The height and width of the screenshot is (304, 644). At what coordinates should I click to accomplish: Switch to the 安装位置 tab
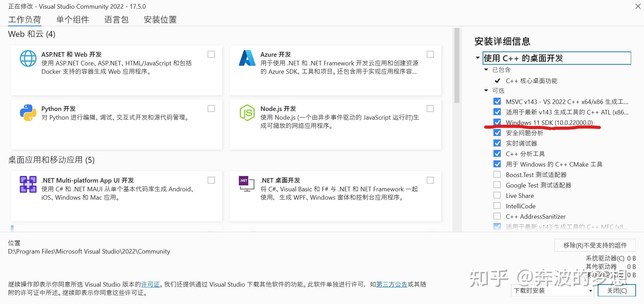tap(160, 19)
